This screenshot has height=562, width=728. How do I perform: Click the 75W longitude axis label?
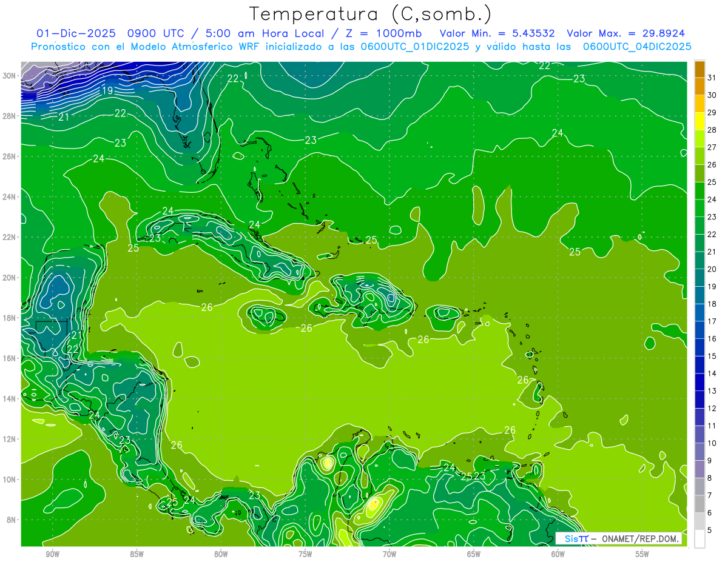(x=305, y=554)
